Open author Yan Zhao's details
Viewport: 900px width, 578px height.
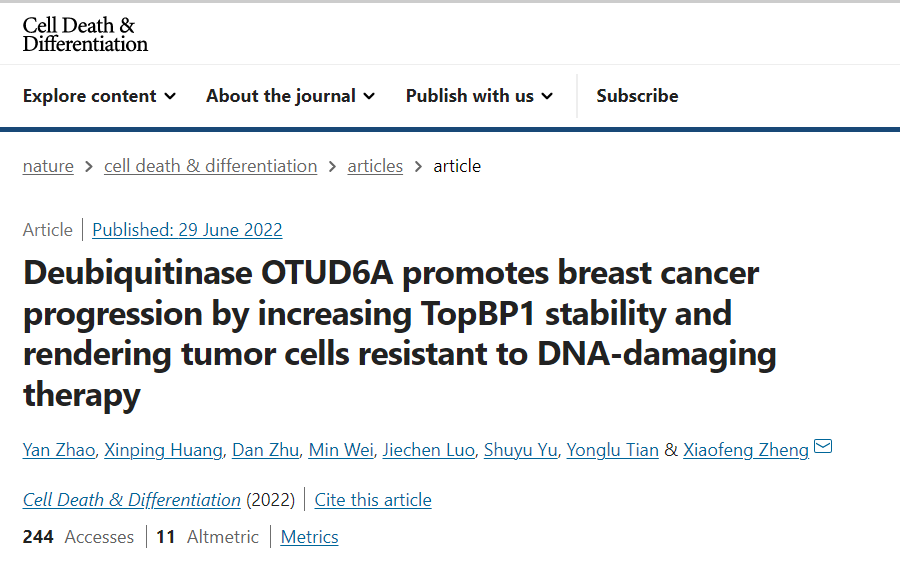click(x=59, y=450)
